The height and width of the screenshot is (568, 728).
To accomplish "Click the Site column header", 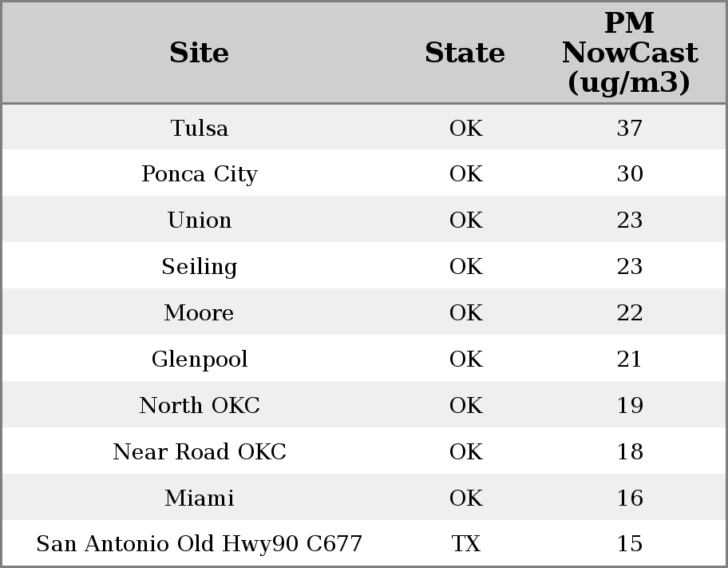I will 200,53.
